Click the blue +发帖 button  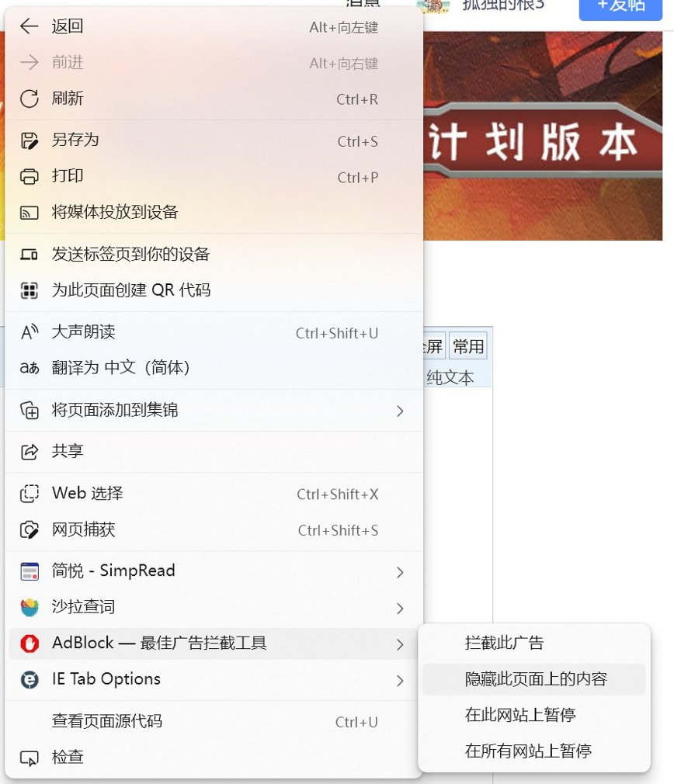pyautogui.click(x=620, y=8)
